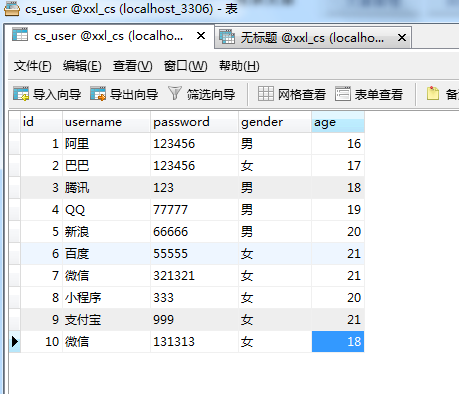Select the username cell 腾讯

coord(106,188)
